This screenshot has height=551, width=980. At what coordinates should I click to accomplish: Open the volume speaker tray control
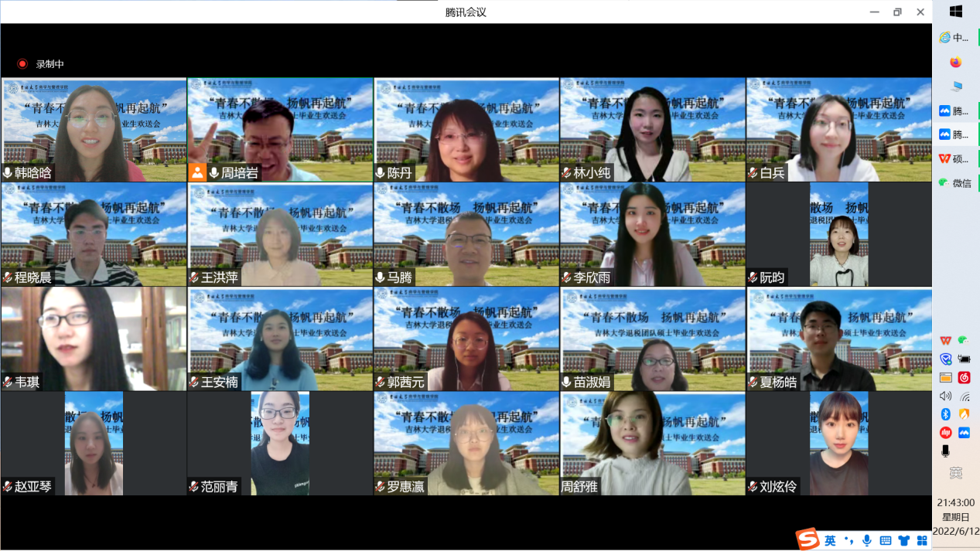tap(945, 396)
